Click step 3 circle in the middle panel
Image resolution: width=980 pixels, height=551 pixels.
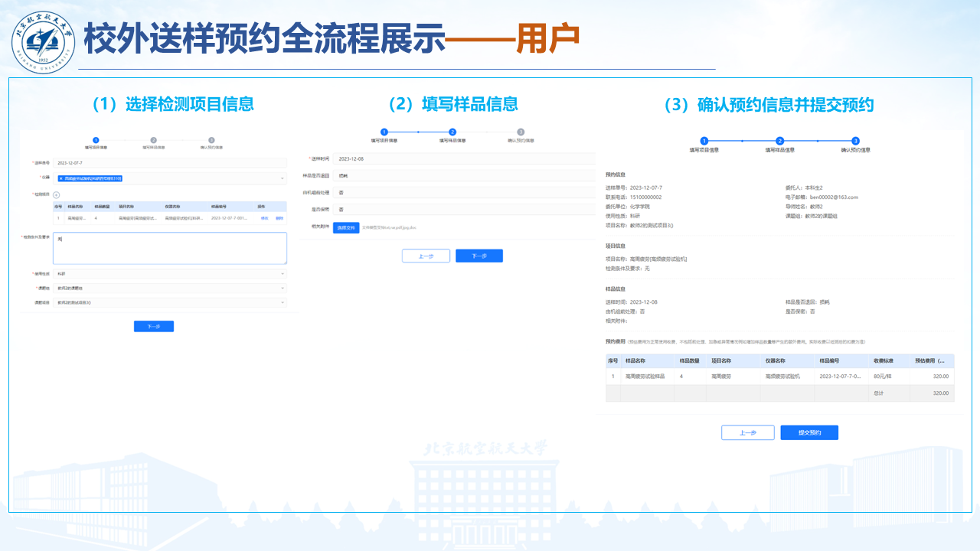(521, 132)
